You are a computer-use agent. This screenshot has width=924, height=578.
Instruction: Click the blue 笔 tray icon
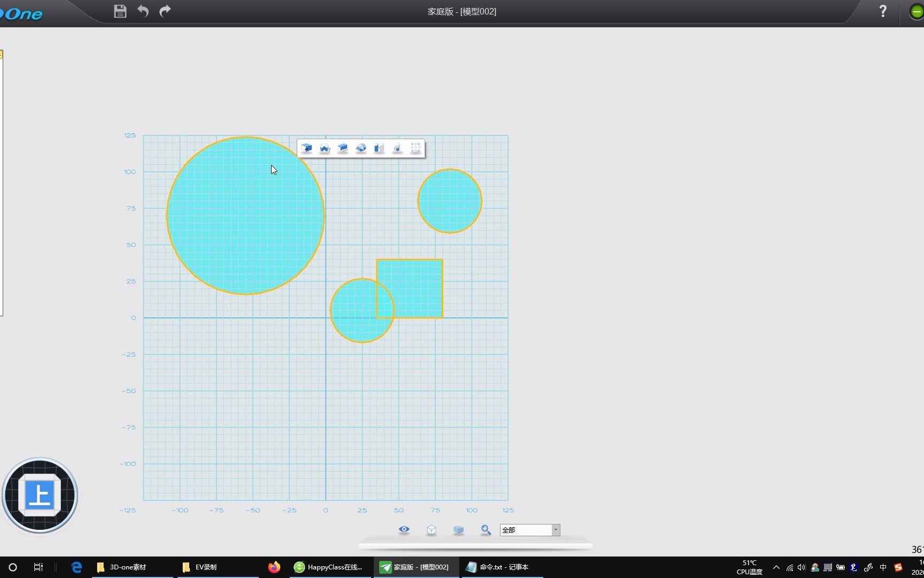853,567
